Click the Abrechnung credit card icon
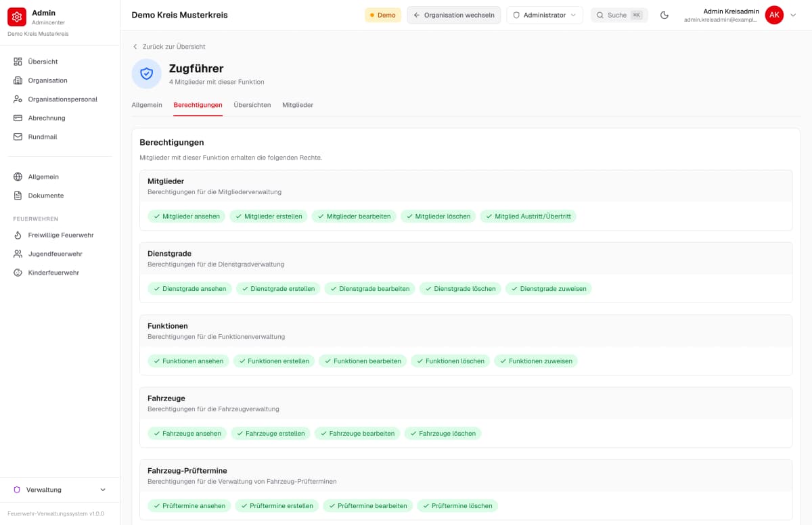Screen dimensions: 812x525 tap(18, 118)
